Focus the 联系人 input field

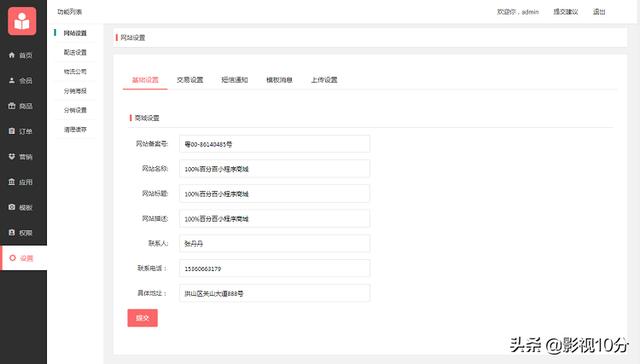275,244
